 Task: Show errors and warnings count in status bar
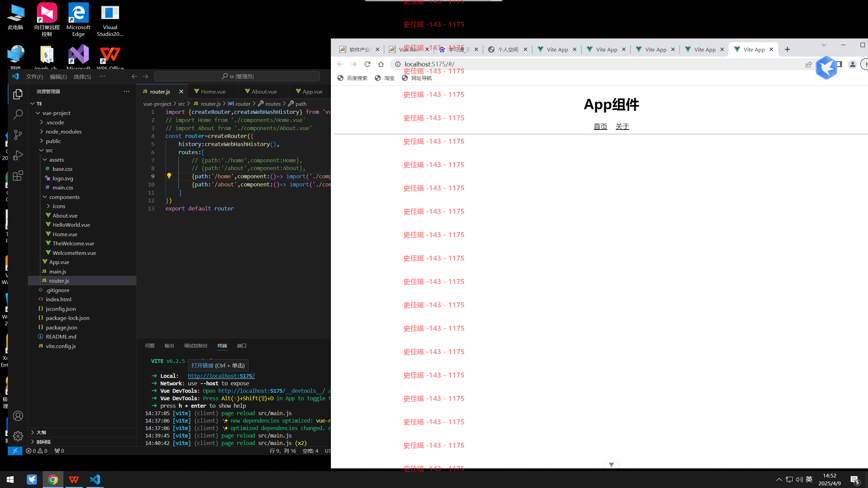click(37, 451)
